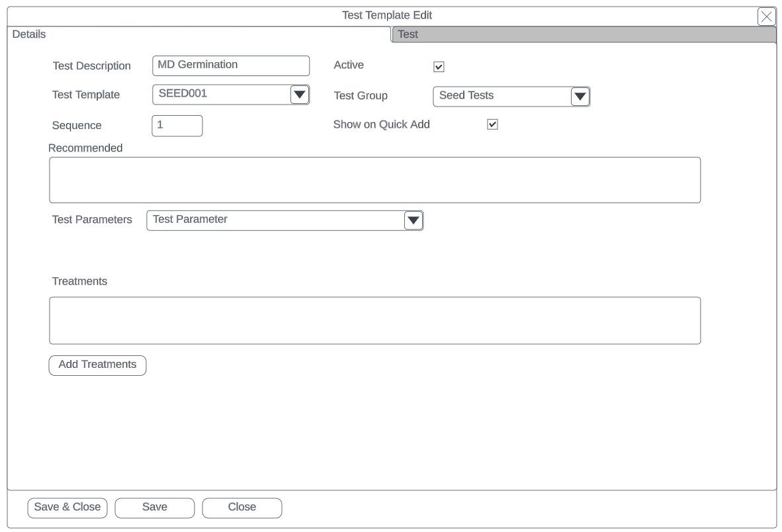Edit the Test Description field
The width and height of the screenshot is (782, 532).
(231, 66)
